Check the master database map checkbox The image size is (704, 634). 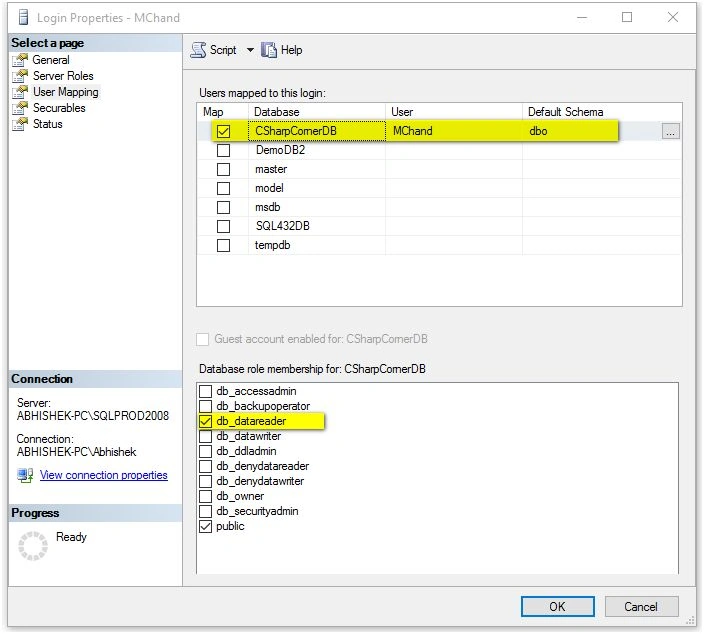223,169
